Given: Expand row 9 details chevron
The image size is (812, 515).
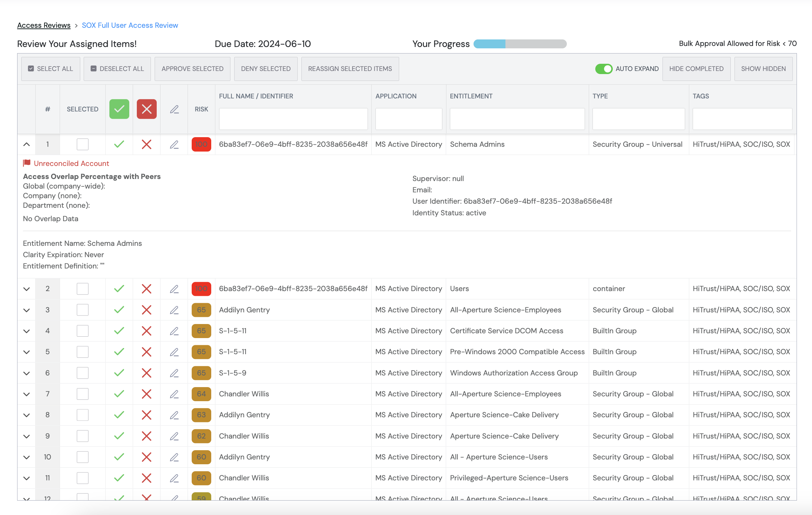Looking at the screenshot, I should point(26,436).
